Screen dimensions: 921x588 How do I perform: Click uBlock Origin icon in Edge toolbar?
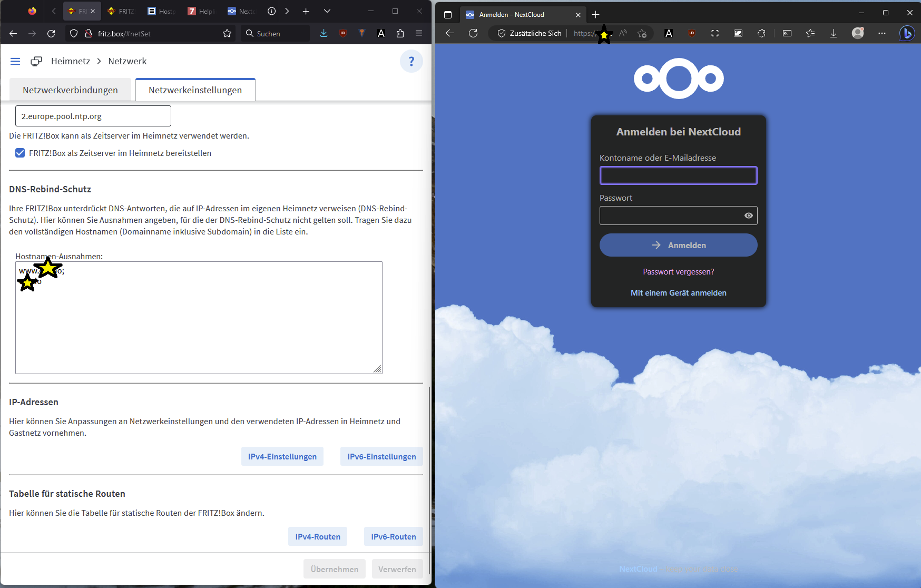point(692,33)
